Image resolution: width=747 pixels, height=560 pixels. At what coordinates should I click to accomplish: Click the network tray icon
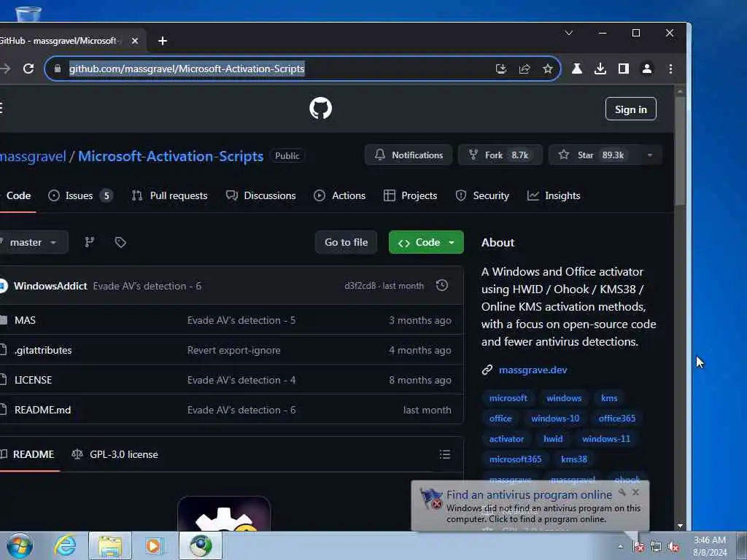click(x=656, y=547)
